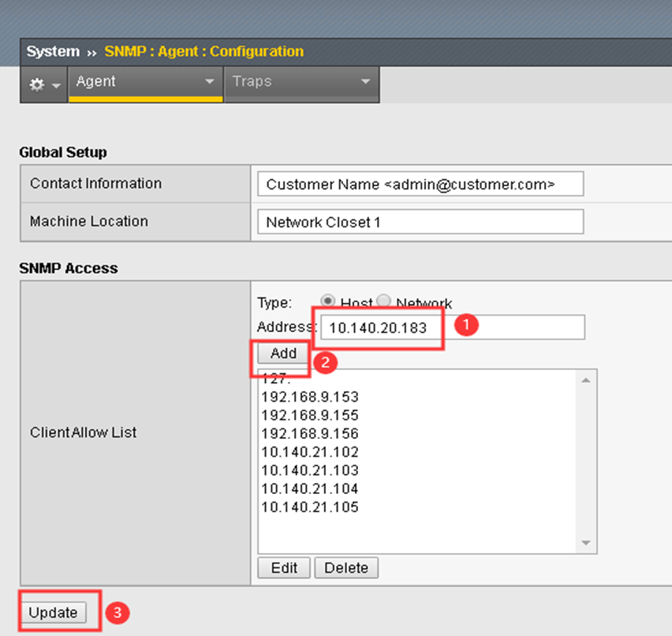The height and width of the screenshot is (636, 672).
Task: Add the address to allow list
Action: (283, 353)
